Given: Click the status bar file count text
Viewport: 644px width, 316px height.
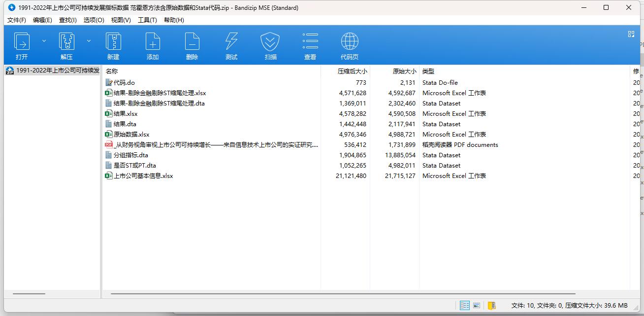Looking at the screenshot, I should tap(569, 306).
